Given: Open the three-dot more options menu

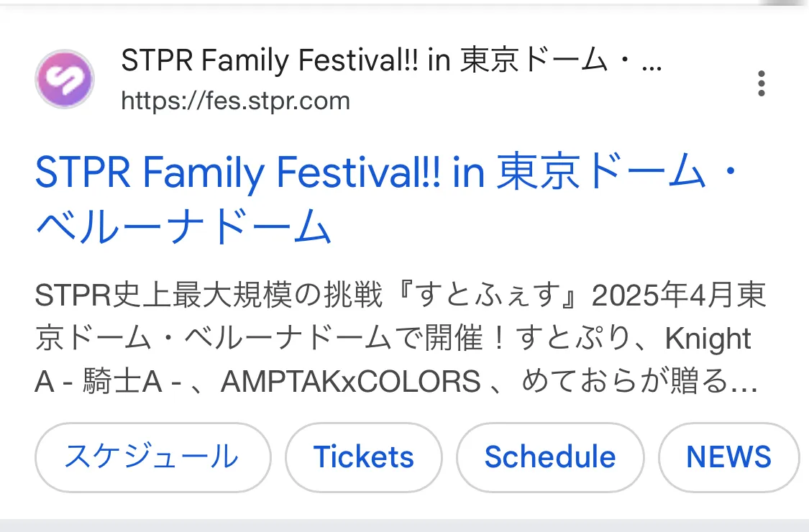Looking at the screenshot, I should 761,83.
